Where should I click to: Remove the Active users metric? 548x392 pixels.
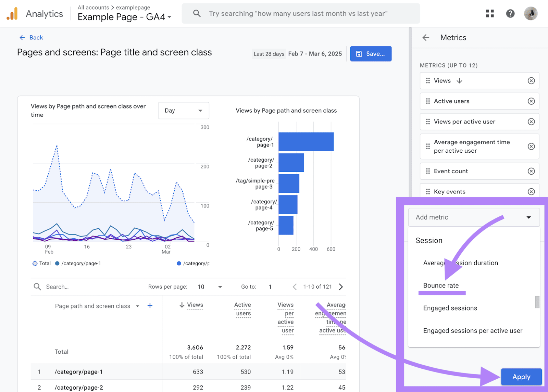pyautogui.click(x=531, y=101)
